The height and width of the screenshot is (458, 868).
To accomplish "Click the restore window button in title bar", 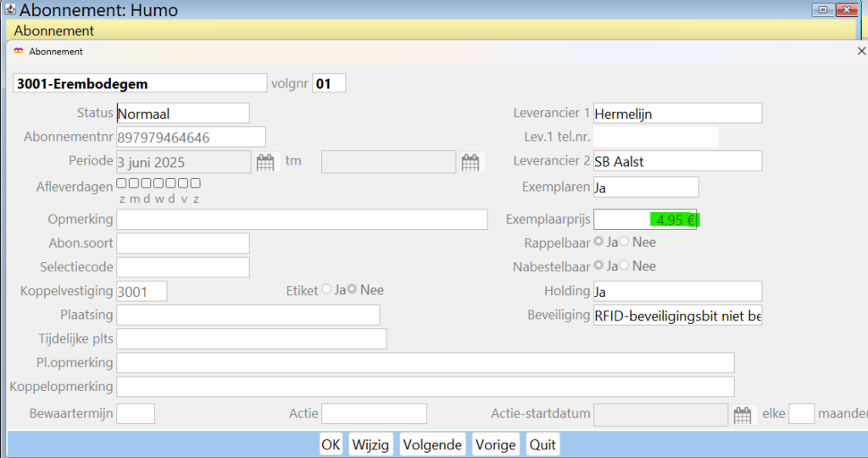I will pos(821,10).
